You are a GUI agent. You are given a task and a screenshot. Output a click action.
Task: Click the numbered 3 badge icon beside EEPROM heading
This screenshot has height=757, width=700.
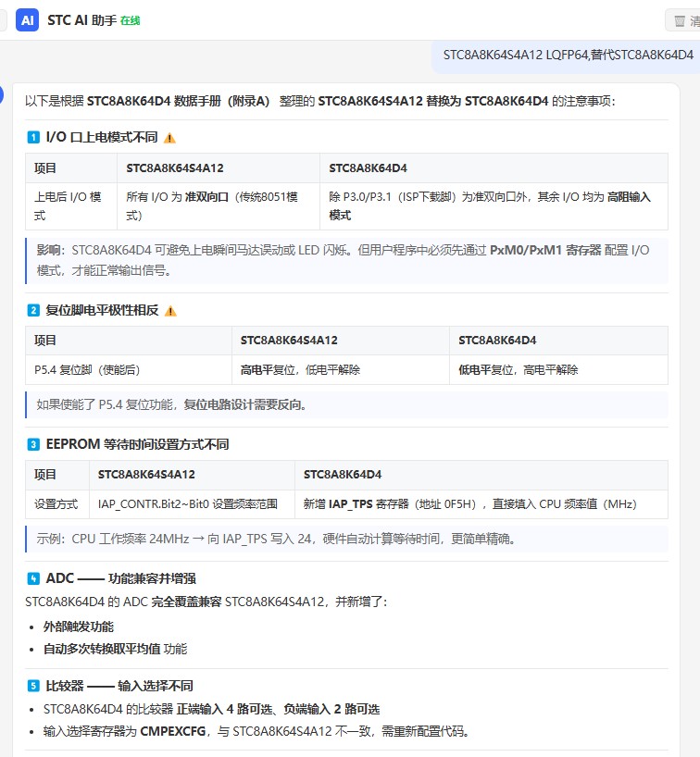pyautogui.click(x=33, y=444)
